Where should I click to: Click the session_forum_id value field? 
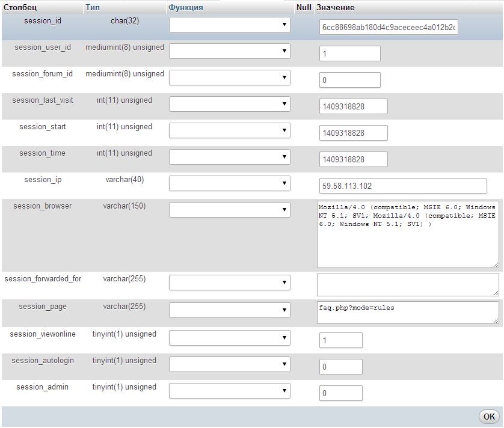click(x=349, y=80)
